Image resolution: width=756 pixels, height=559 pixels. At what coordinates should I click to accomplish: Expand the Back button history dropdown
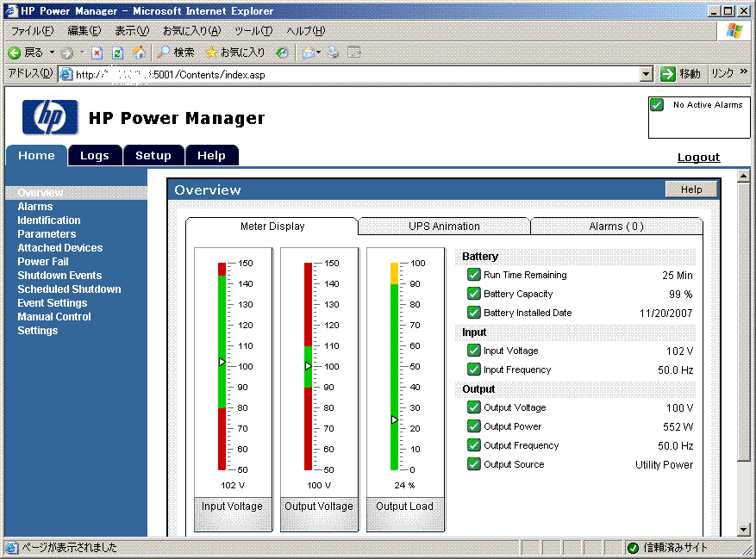[52, 52]
